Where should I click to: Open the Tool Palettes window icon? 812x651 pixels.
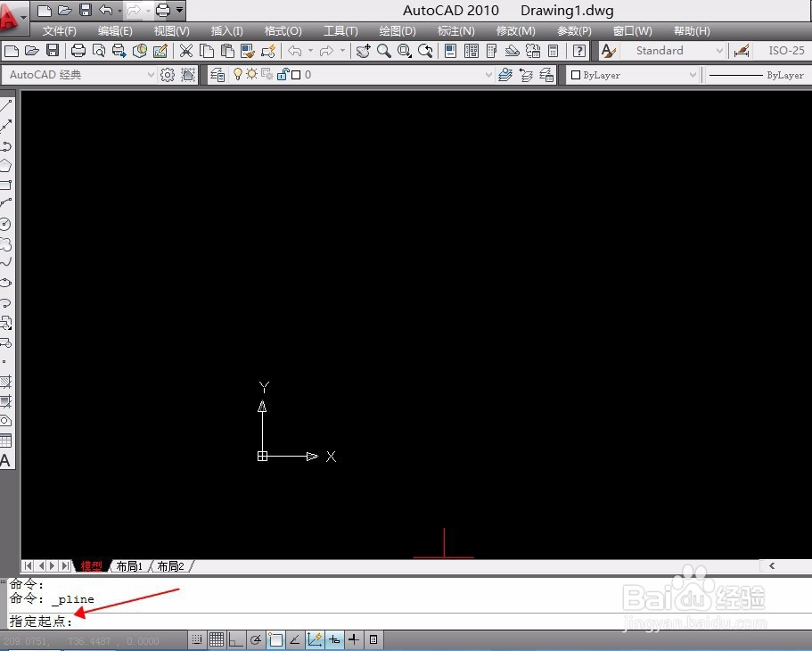click(491, 51)
